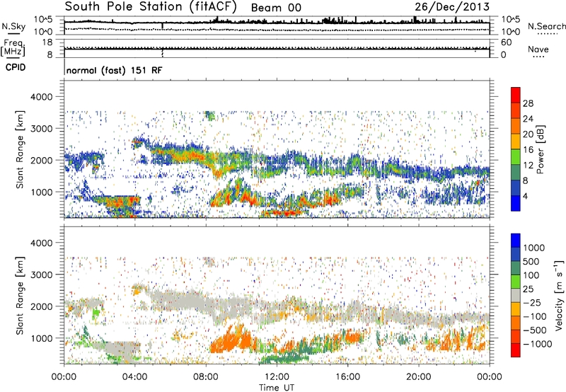Click the gray -25 to 25 Velocity swatch

[x=516, y=295]
